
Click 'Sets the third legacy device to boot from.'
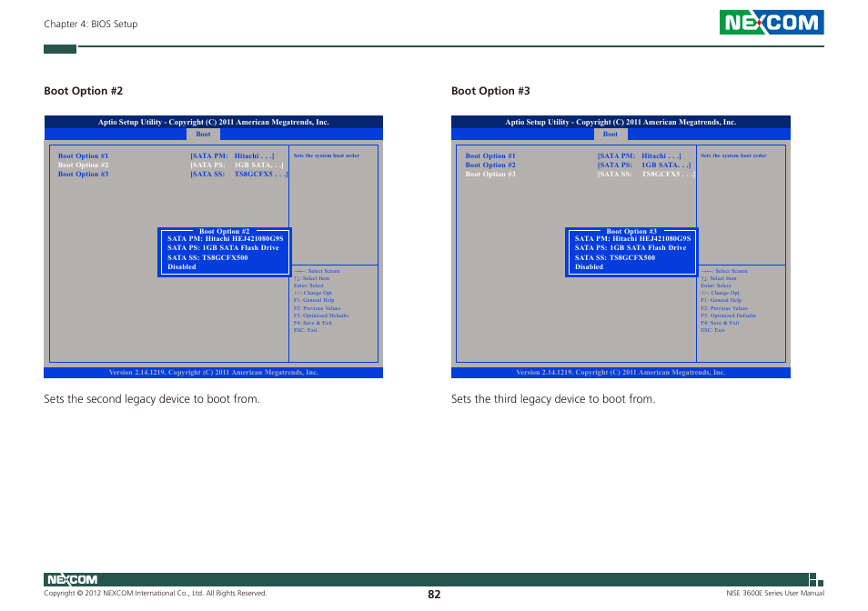coord(553,398)
